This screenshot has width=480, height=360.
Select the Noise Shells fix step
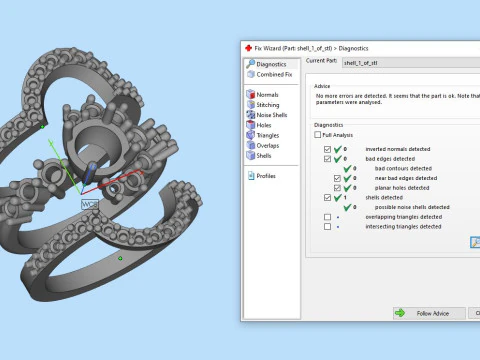point(267,115)
